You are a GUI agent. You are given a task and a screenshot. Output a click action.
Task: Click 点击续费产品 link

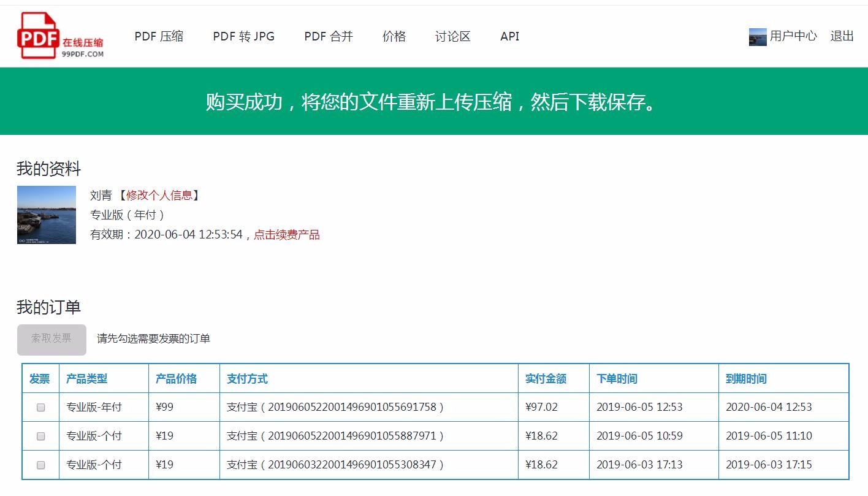point(287,235)
